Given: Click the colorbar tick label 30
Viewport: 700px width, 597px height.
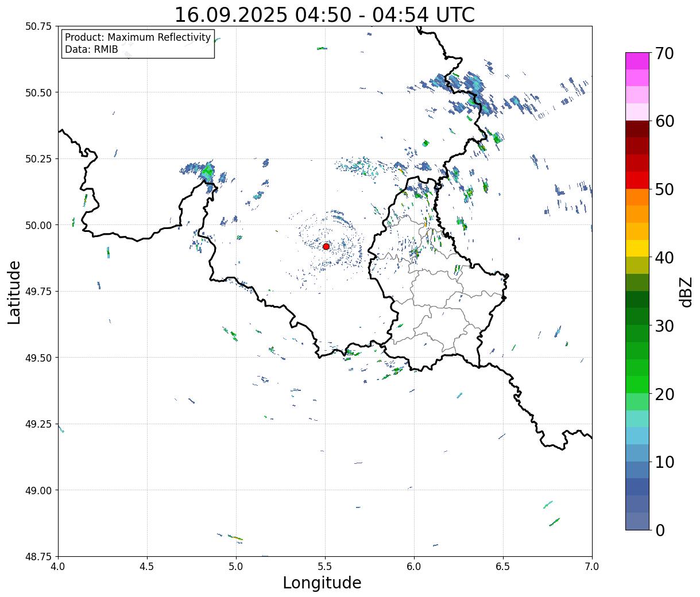Looking at the screenshot, I should (664, 326).
